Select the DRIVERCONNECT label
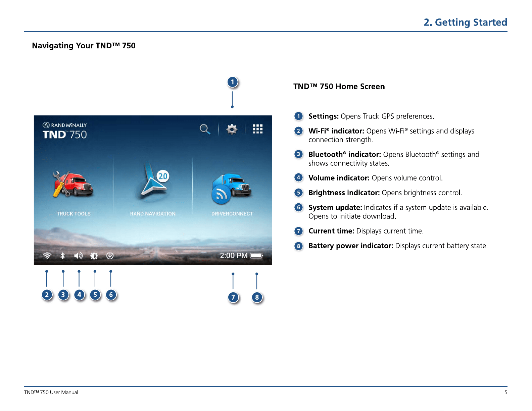Viewport: 532px width, 411px height. [x=232, y=214]
